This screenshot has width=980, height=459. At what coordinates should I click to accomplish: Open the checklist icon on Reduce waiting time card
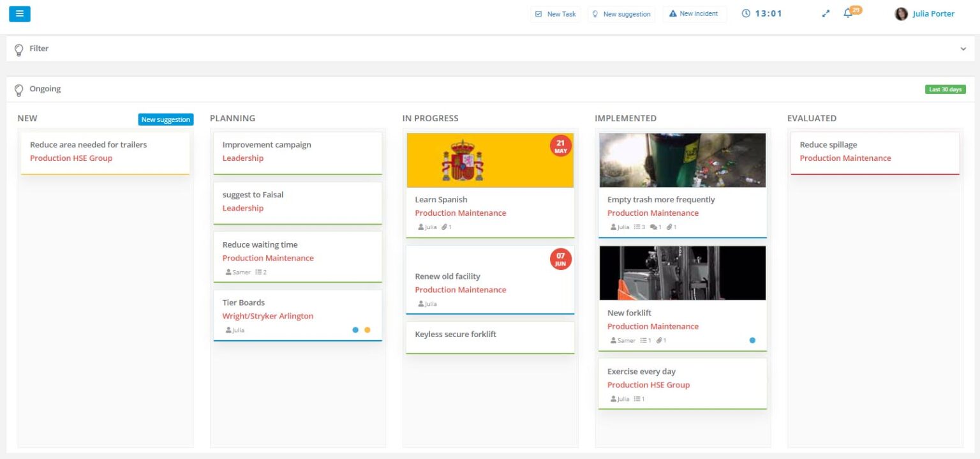pyautogui.click(x=258, y=272)
